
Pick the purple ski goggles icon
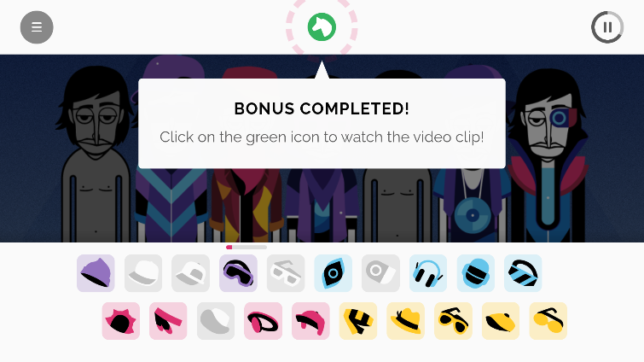pyautogui.click(x=238, y=273)
